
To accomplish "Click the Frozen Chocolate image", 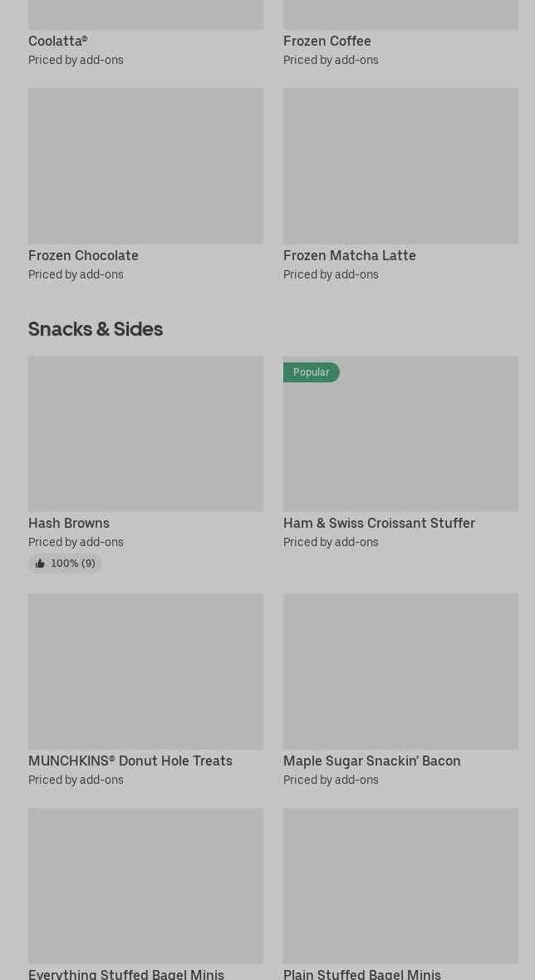I will [145, 166].
